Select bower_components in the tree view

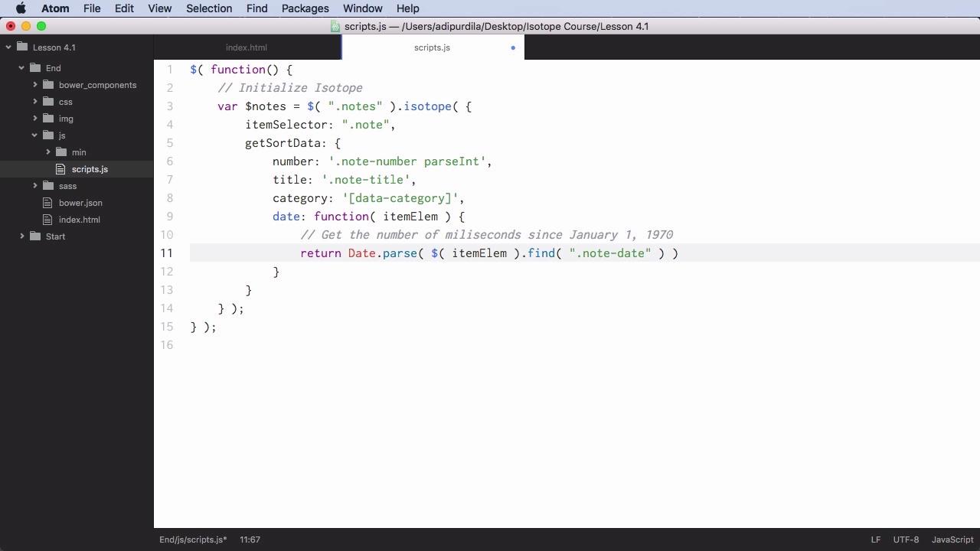(x=97, y=85)
